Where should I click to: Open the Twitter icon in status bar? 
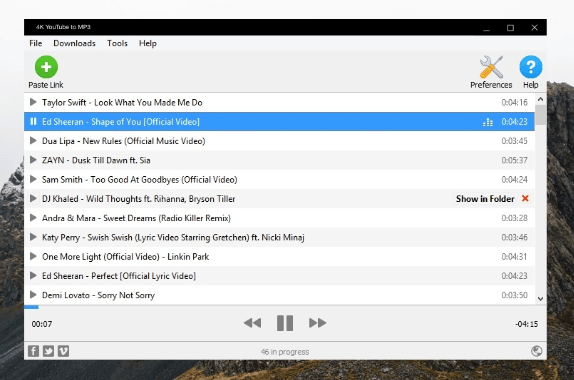pyautogui.click(x=48, y=351)
